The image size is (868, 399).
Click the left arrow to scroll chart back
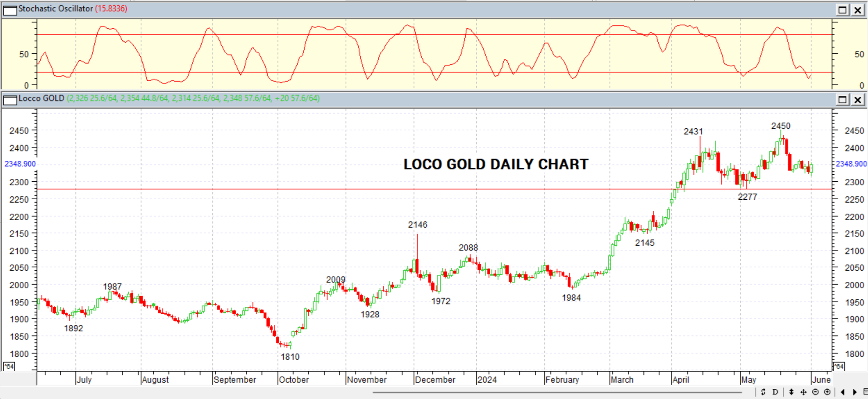[843, 392]
